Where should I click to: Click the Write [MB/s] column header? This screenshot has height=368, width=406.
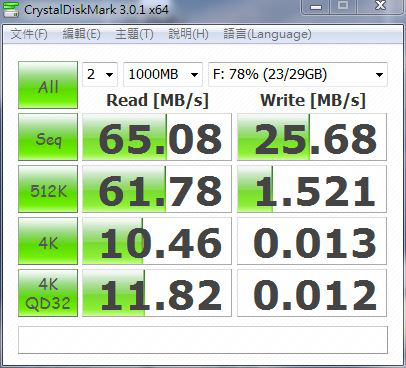click(313, 101)
